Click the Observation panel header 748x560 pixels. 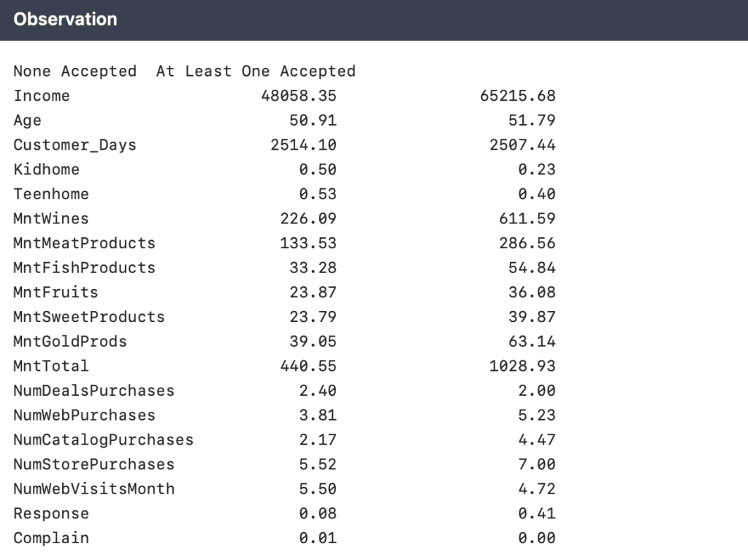click(66, 20)
